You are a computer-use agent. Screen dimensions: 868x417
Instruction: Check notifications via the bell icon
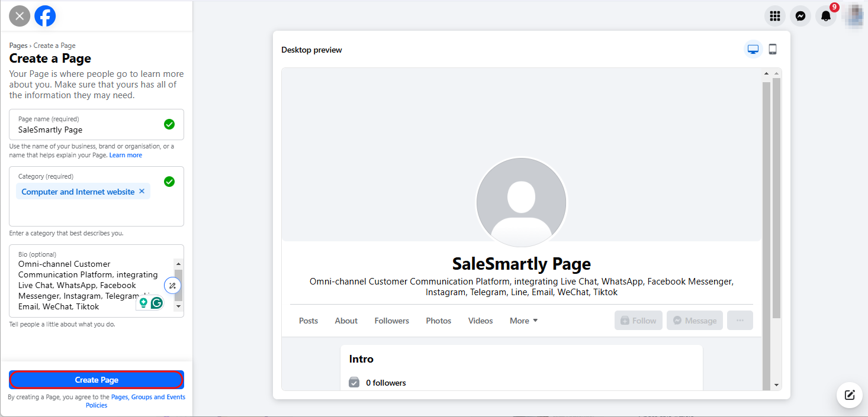tap(825, 16)
